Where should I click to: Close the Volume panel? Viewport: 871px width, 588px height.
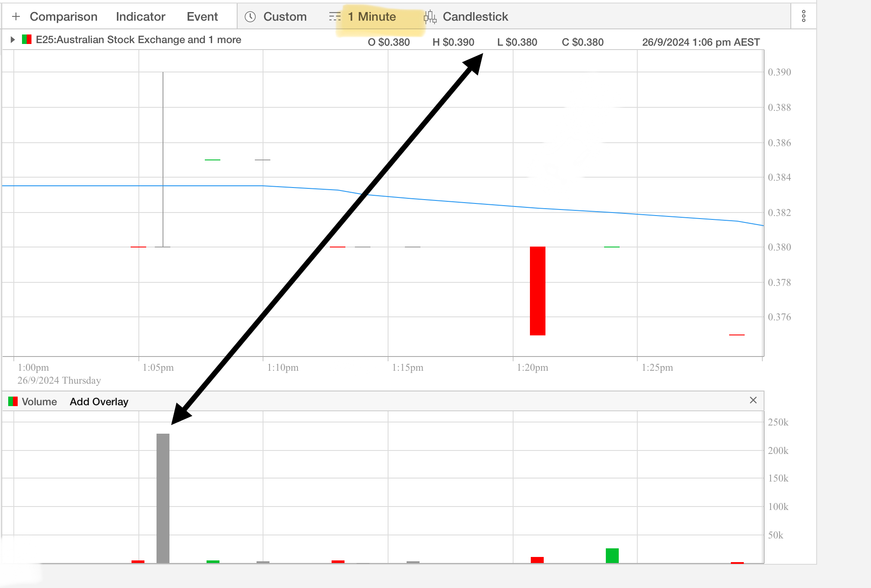(753, 400)
